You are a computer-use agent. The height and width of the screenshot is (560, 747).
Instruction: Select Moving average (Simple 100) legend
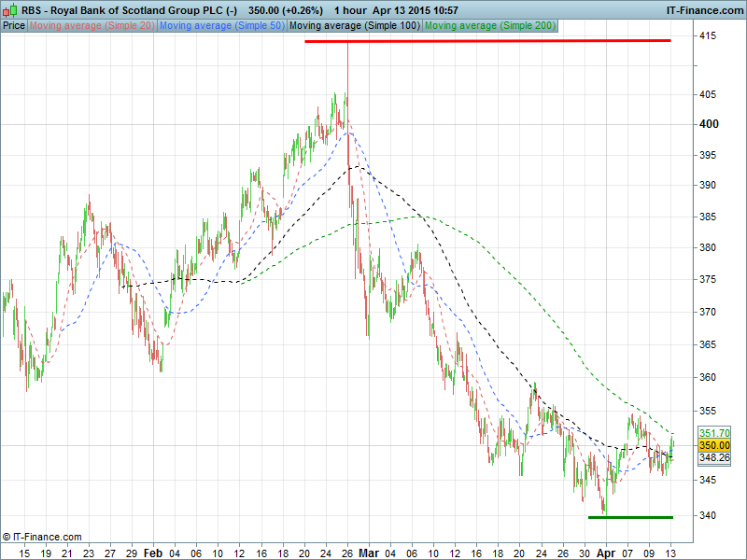pyautogui.click(x=354, y=25)
